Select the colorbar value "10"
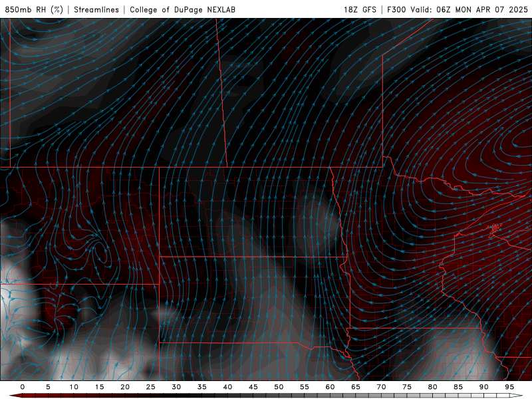The image size is (532, 399). pos(74,387)
